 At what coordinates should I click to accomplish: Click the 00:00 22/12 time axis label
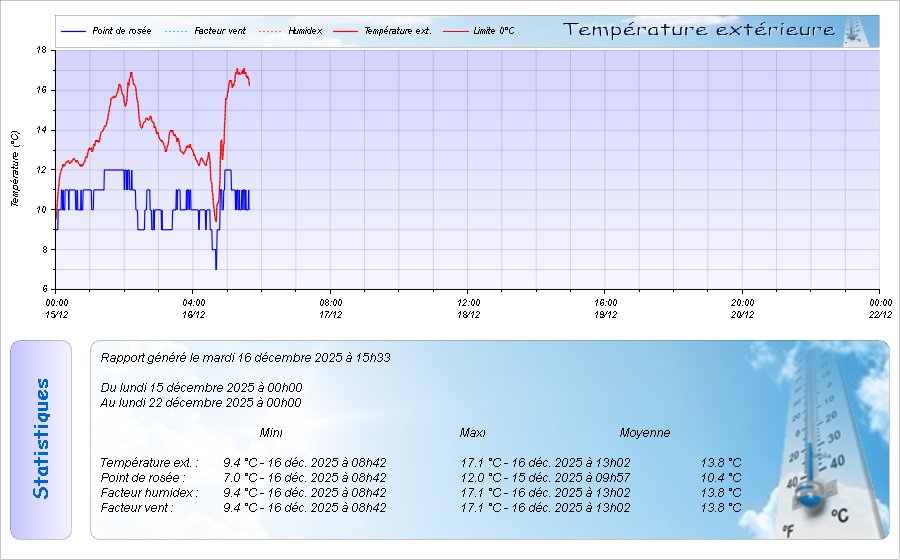coord(879,308)
